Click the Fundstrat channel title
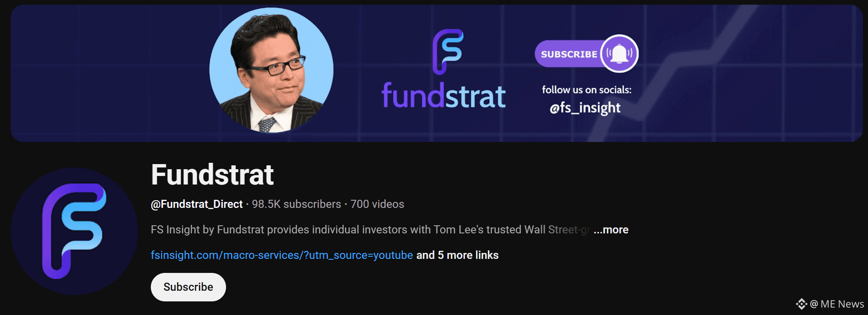 212,175
